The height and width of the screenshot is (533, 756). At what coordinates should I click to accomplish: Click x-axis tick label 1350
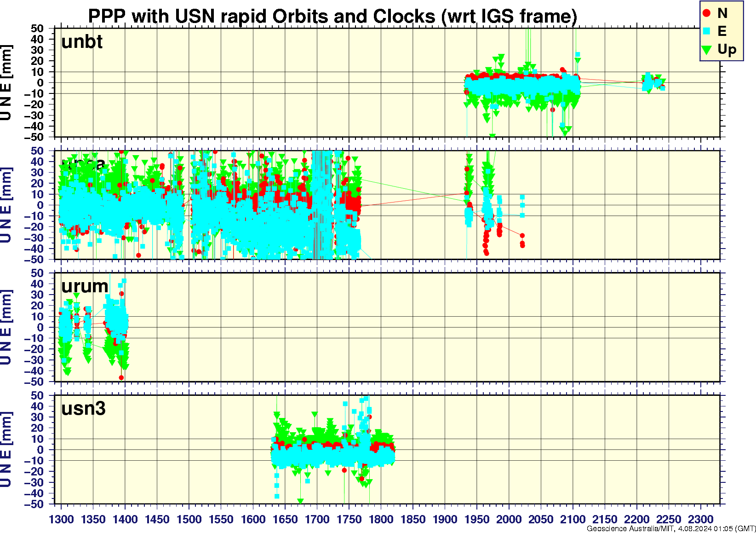pyautogui.click(x=93, y=519)
